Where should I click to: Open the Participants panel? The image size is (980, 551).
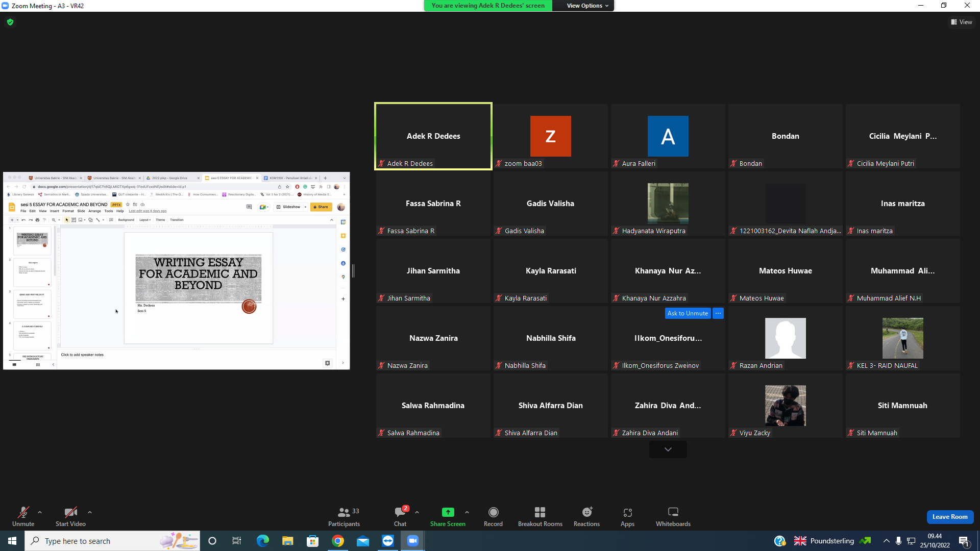344,516
